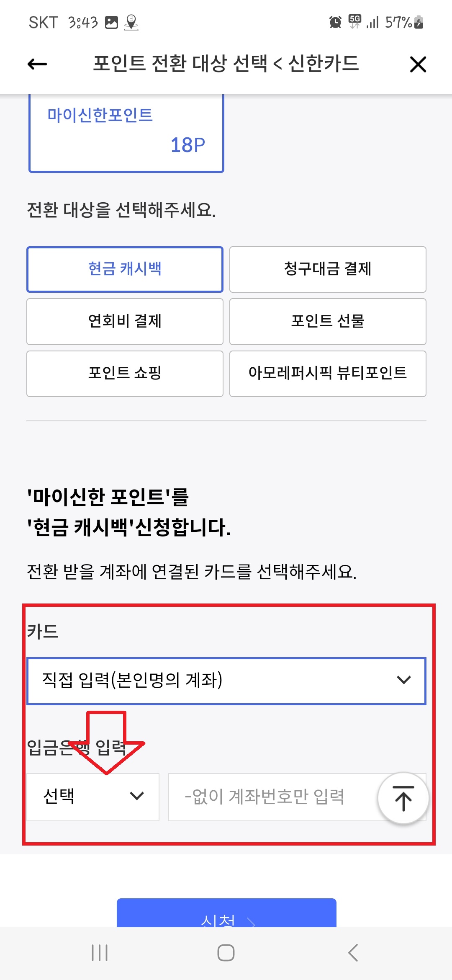Screen dimensions: 452x980
Task: Tap the scroll-to-top arrow icon
Action: (403, 797)
